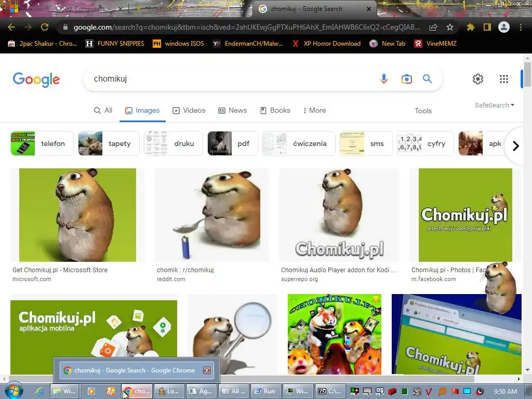Open the FUNNY SNIPPIES bookmark
This screenshot has height=399, width=532.
tap(115, 44)
